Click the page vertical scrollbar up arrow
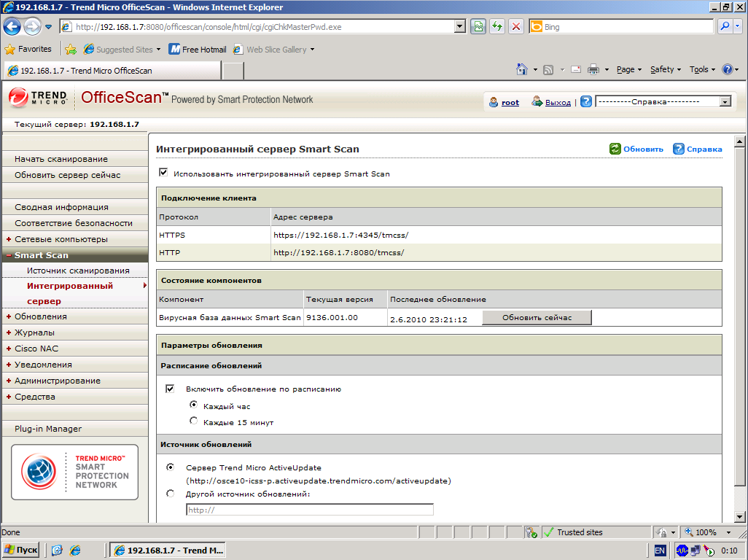Viewport: 748px width, 560px height. 740,141
